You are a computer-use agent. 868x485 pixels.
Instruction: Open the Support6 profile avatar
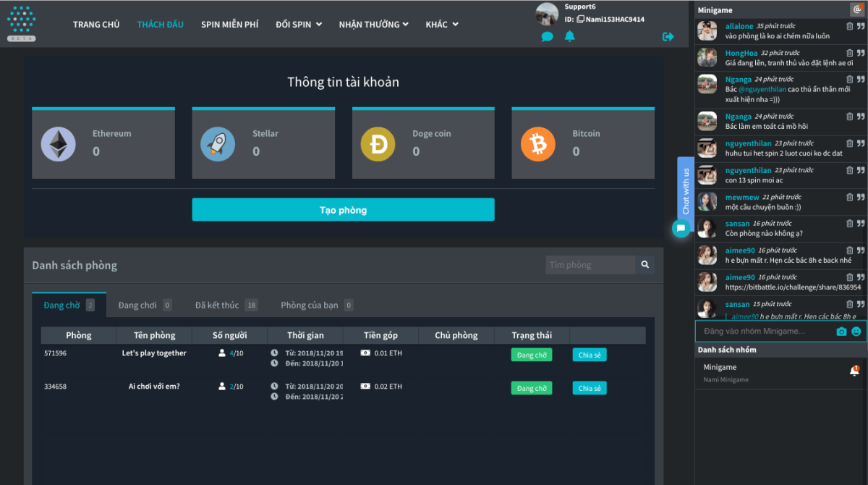(x=547, y=14)
